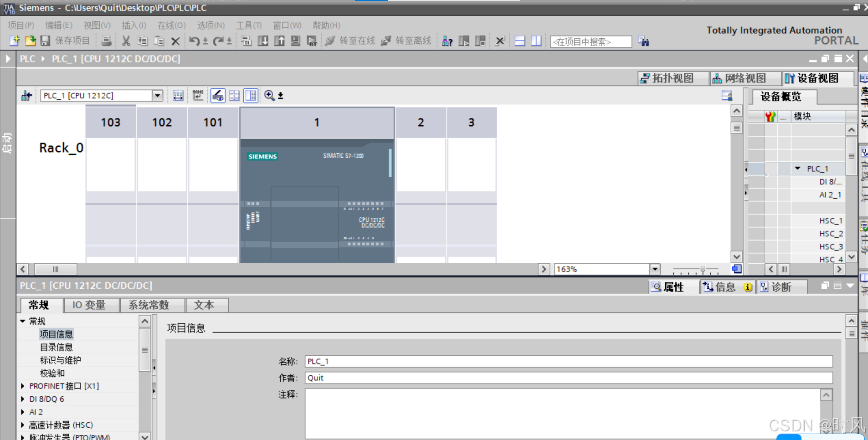Compile the project with the compile icon
Image resolution: width=868 pixels, height=440 pixels.
click(x=247, y=41)
